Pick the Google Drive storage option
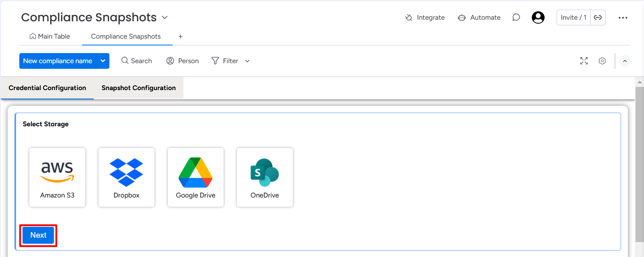644x257 pixels. [x=195, y=177]
